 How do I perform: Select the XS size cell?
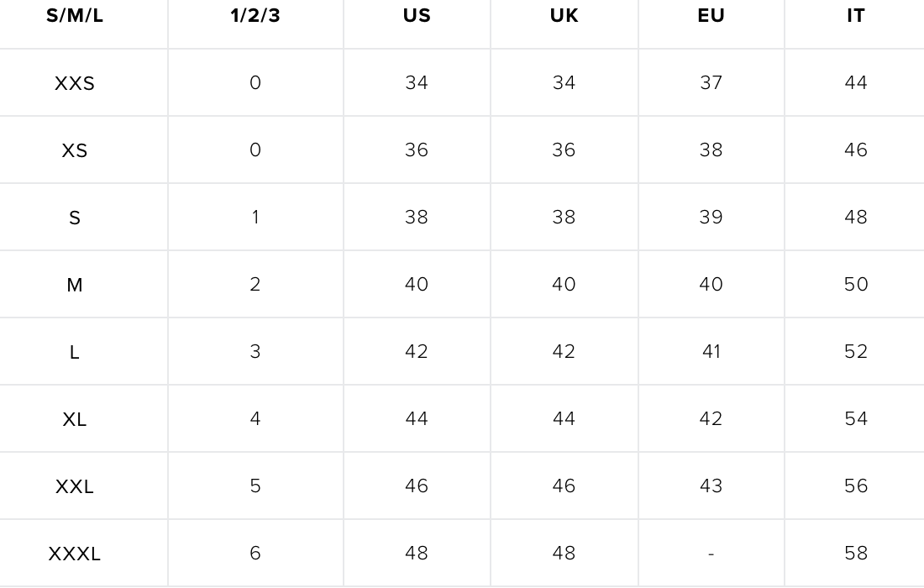pos(74,150)
